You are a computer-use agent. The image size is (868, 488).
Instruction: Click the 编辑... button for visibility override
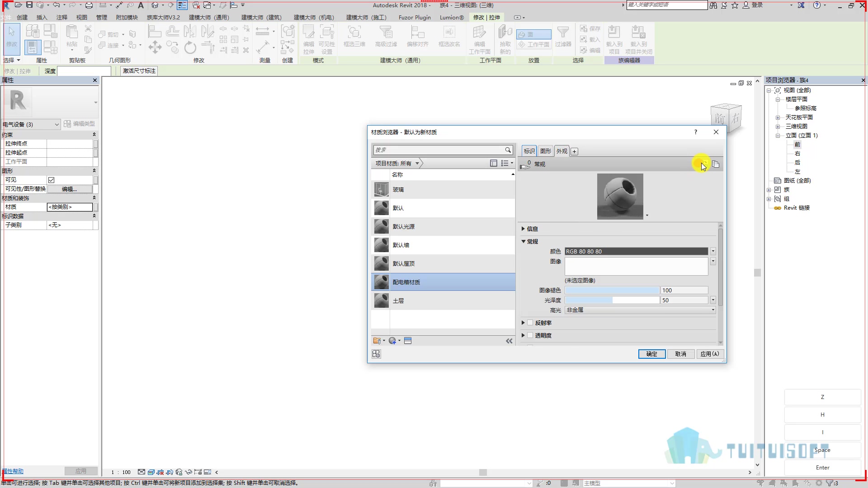[x=70, y=189]
